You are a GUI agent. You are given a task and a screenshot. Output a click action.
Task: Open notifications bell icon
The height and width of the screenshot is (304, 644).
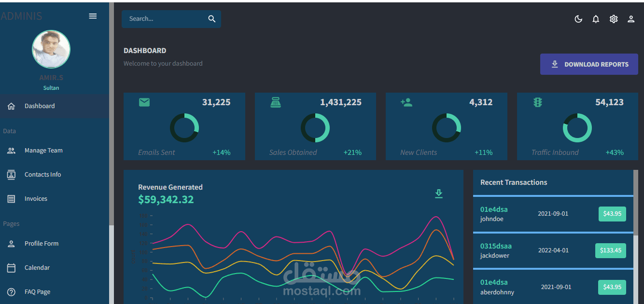596,19
